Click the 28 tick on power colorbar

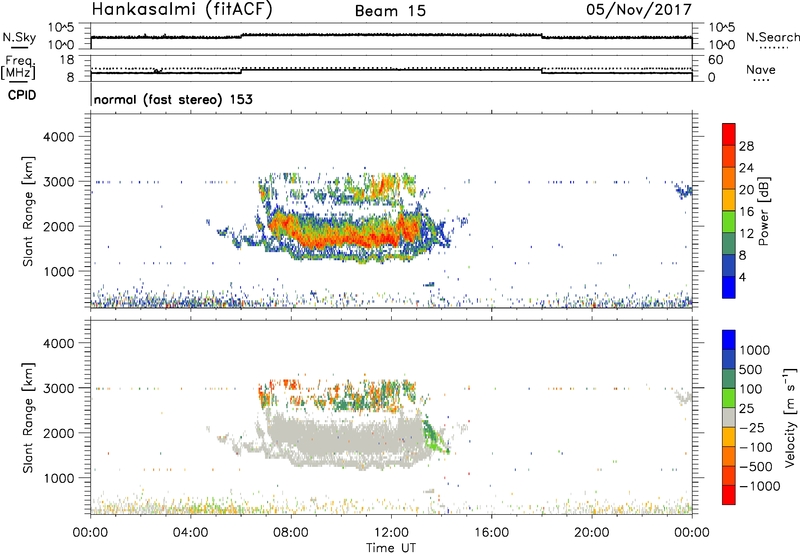[x=746, y=146]
